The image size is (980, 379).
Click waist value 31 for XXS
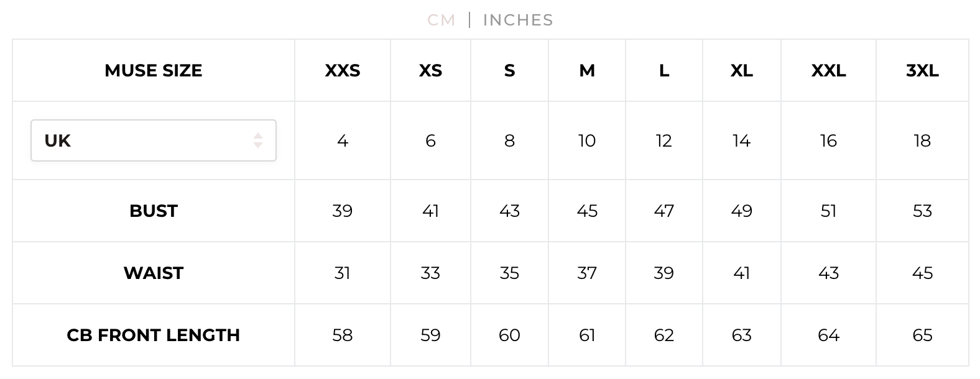(x=343, y=273)
